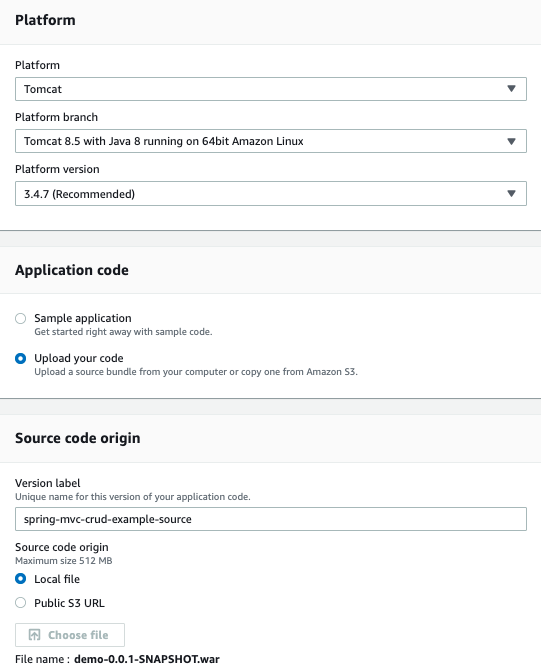Viewport: 541px width, 671px height.
Task: Open the Platform version dropdown
Action: pyautogui.click(x=270, y=194)
